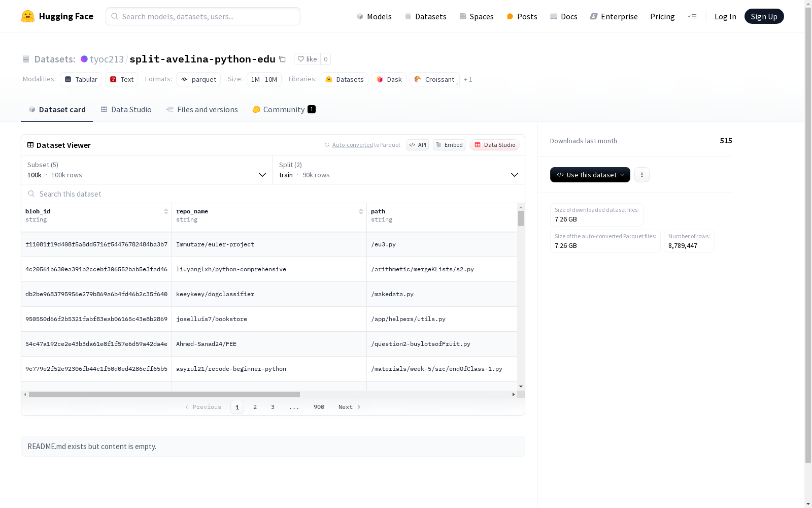Go to the Pricing page

pos(662,16)
